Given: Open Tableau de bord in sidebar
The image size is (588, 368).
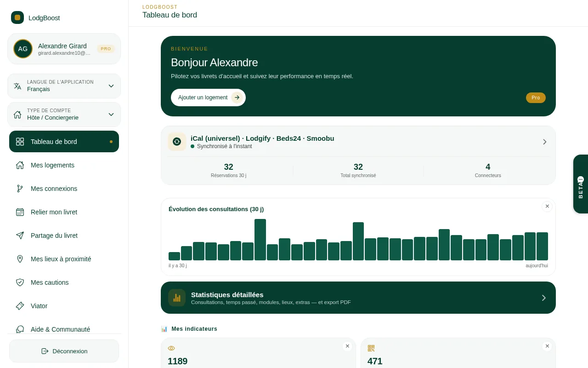Looking at the screenshot, I should pyautogui.click(x=64, y=142).
